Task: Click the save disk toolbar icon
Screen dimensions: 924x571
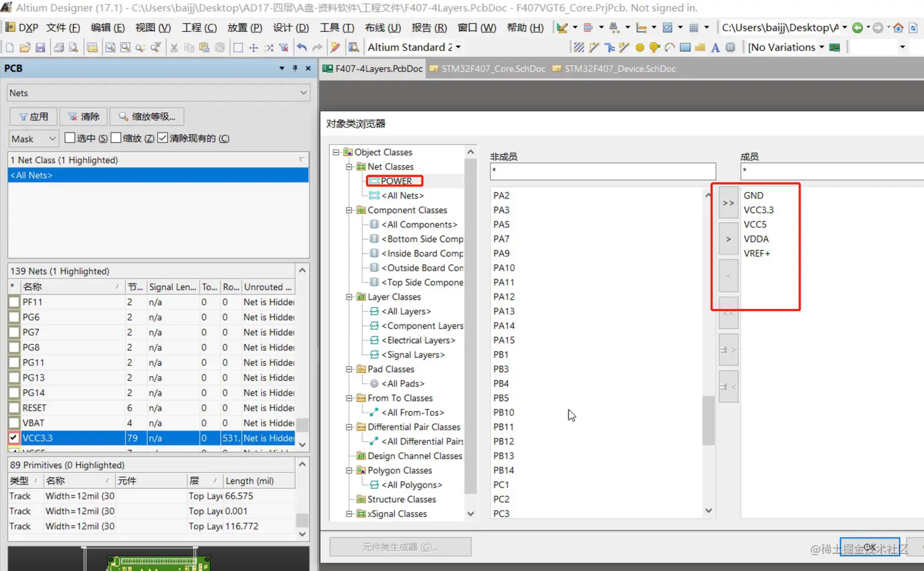Action: point(40,48)
